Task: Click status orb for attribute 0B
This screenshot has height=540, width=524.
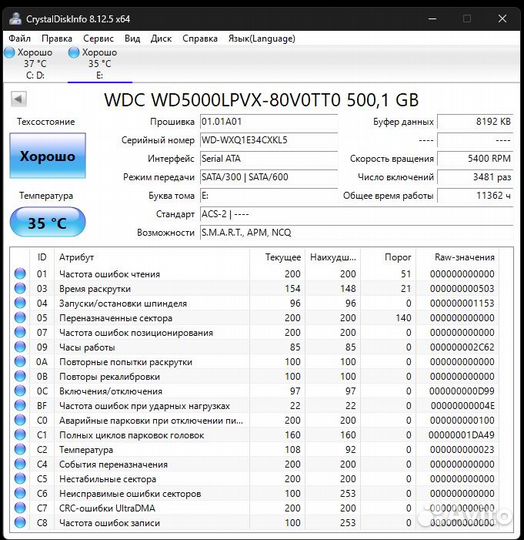Action: pos(20,376)
